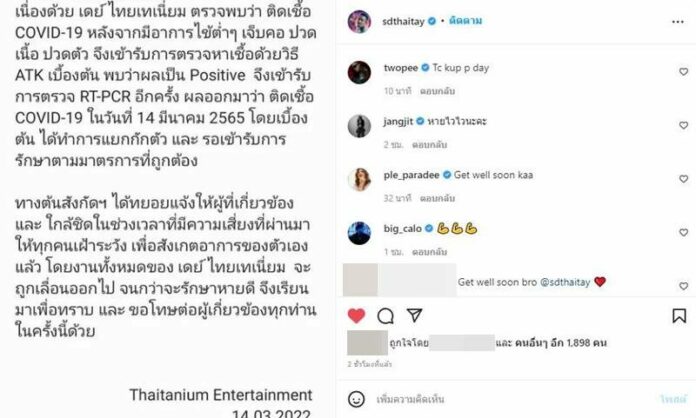696x418 pixels.
Task: Like the twopee comment heart
Action: pos(684,71)
